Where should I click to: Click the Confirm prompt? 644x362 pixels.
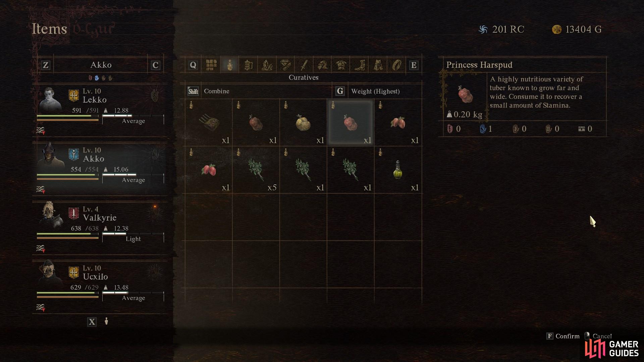563,336
